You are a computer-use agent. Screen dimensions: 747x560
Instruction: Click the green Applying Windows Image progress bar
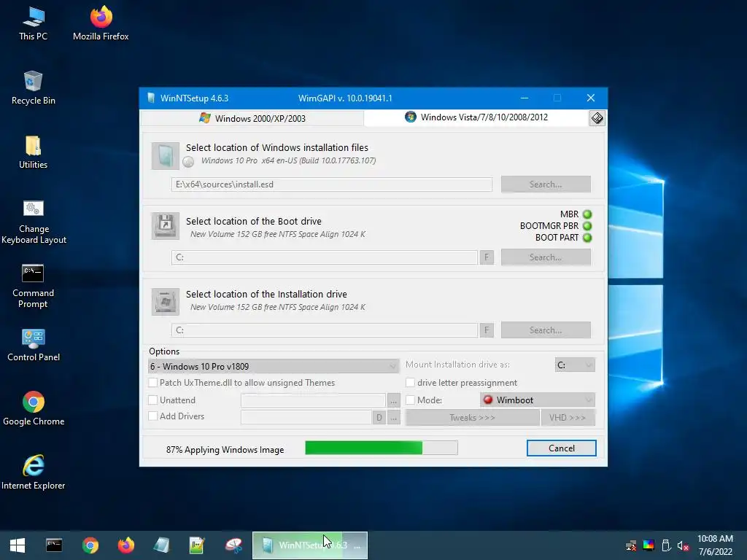coord(382,448)
